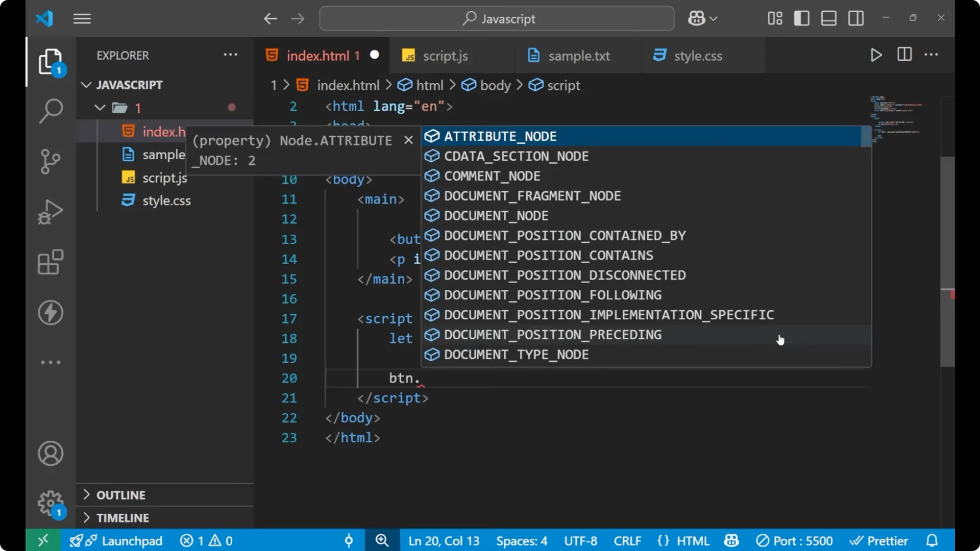Click Port : 5500 in the status bar
The width and height of the screenshot is (980, 551).
(794, 540)
